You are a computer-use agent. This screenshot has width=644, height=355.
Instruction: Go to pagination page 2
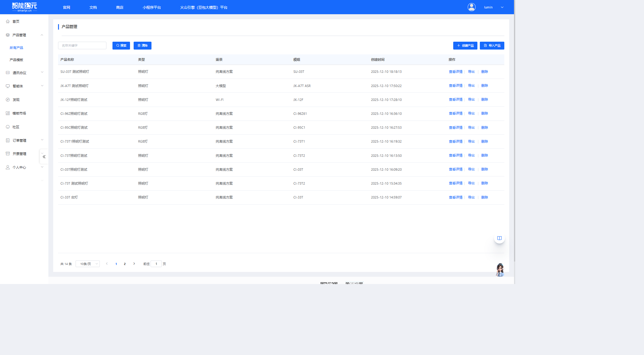pyautogui.click(x=125, y=264)
